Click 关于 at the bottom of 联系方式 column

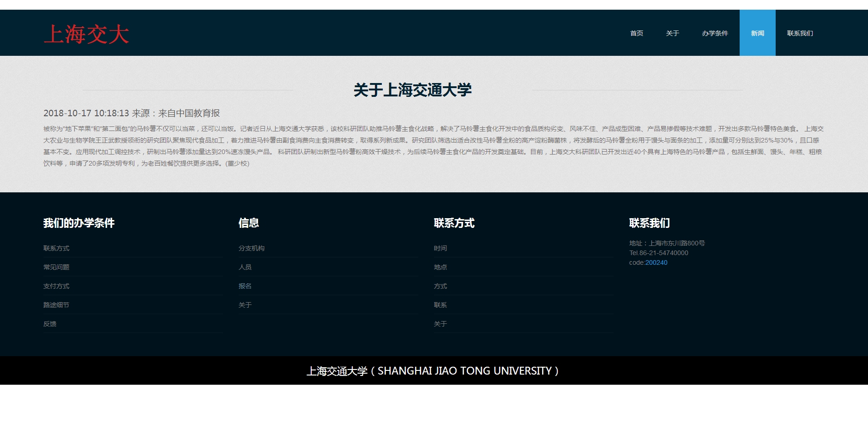(x=440, y=324)
